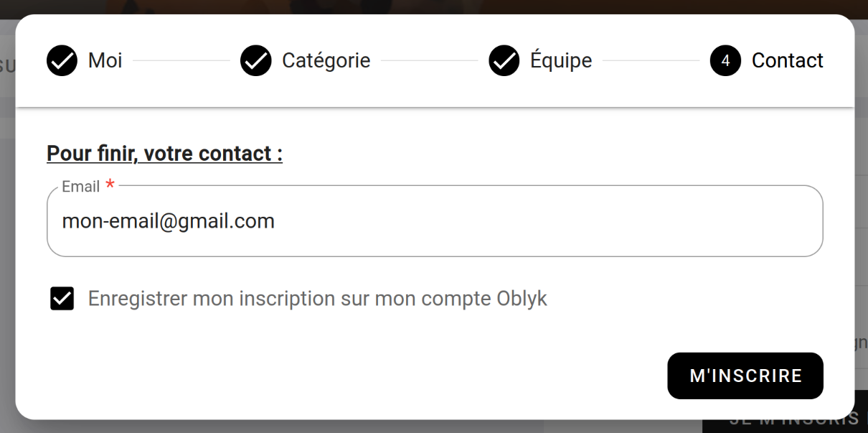The image size is (868, 433).
Task: Click the step 4 number circle
Action: pos(725,60)
